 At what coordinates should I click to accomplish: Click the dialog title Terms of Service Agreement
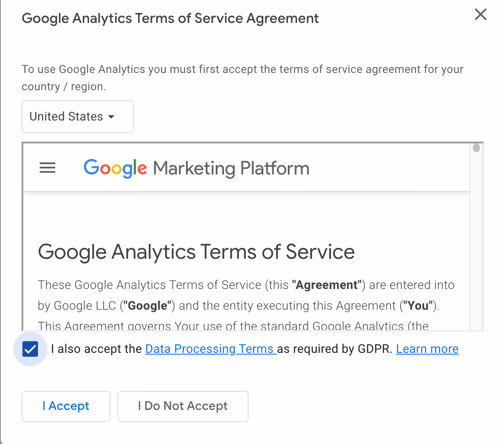click(170, 18)
